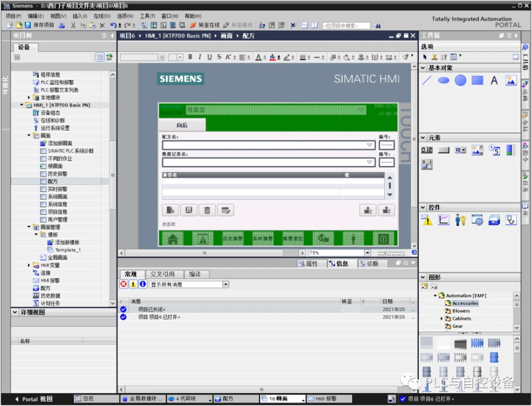Pick the Symbolic I/O field element

[460, 150]
